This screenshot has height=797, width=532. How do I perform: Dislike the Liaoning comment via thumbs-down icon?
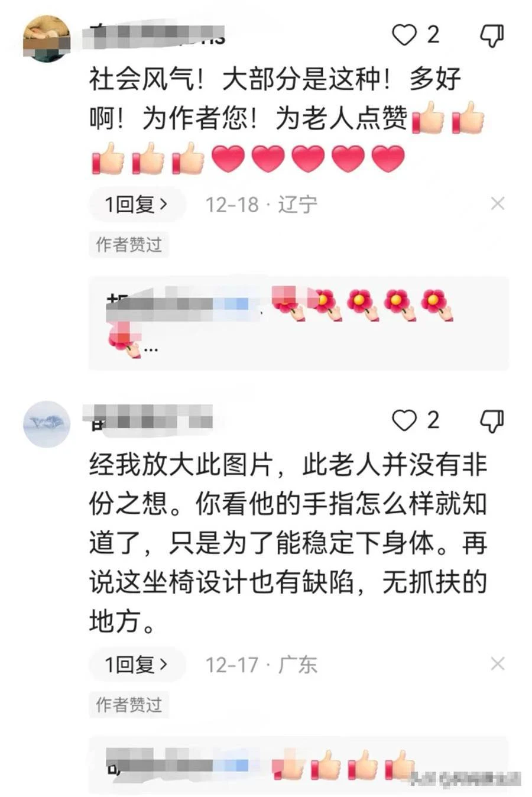tap(491, 35)
